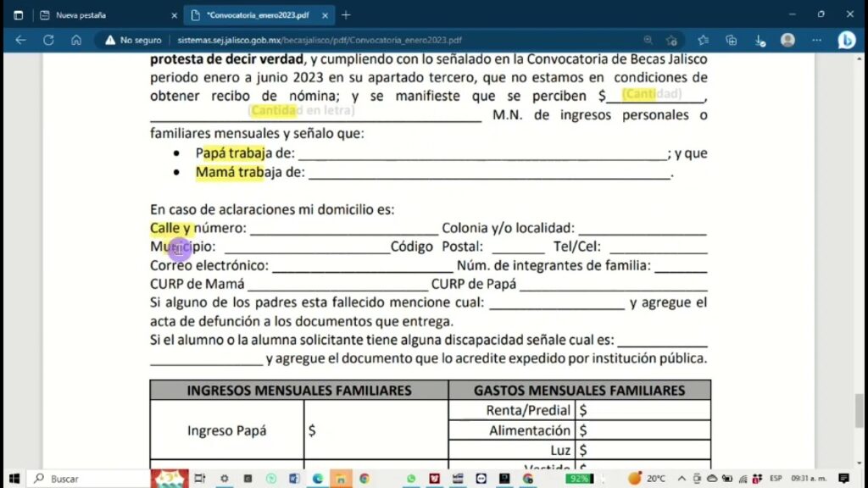868x488 pixels.
Task: Open the ESP language switcher
Action: click(x=776, y=479)
